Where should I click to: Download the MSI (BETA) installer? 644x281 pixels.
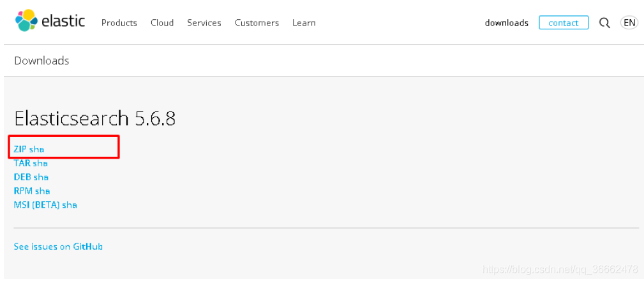point(36,205)
